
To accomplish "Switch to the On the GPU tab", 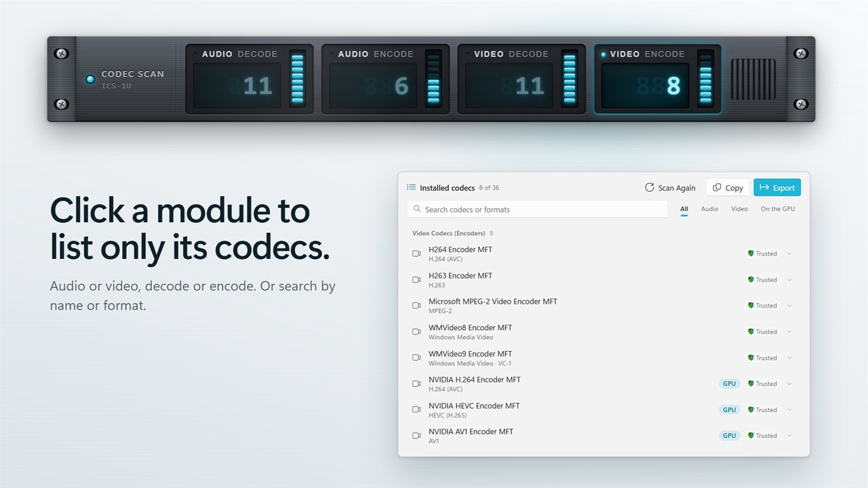I will coord(778,209).
